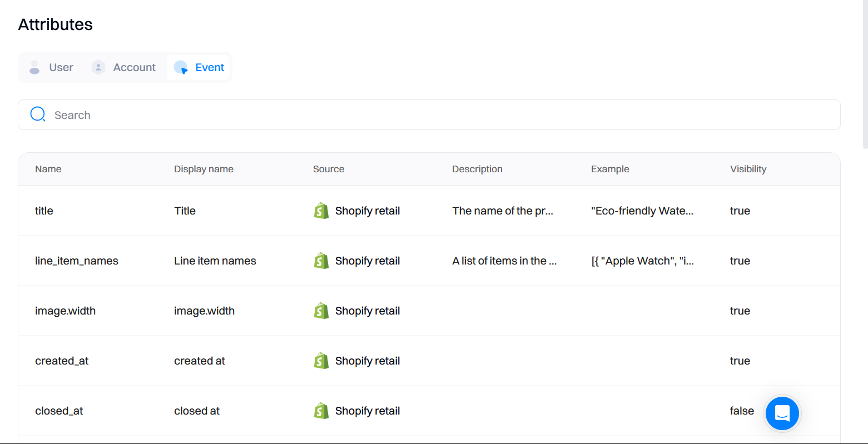
Task: Focus the Search input field
Action: [429, 115]
